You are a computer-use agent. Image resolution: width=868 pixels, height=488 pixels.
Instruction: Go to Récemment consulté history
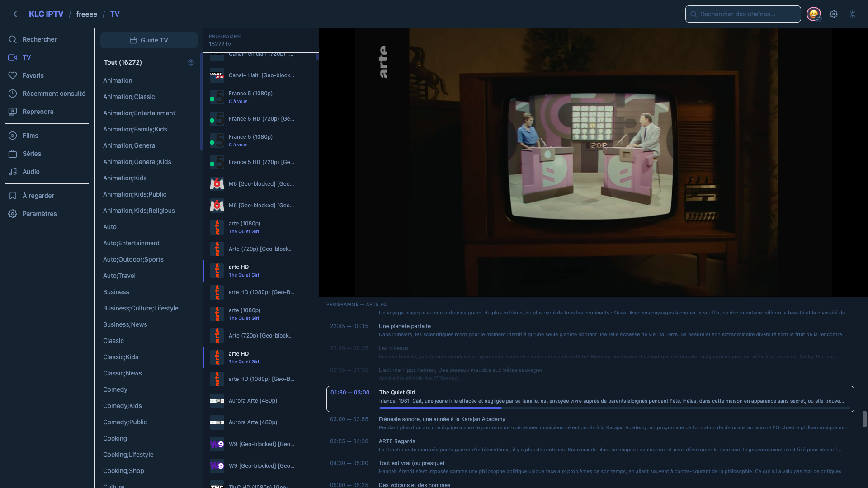(53, 94)
